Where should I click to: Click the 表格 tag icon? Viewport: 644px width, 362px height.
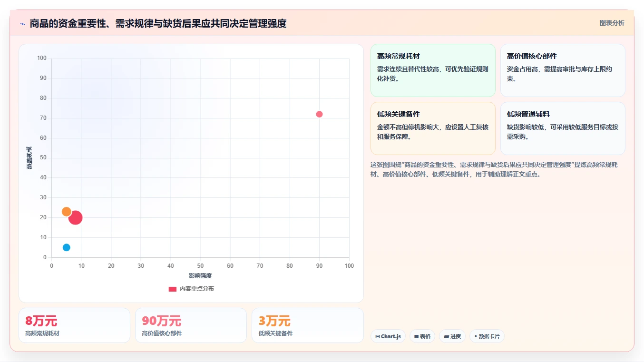(x=416, y=336)
